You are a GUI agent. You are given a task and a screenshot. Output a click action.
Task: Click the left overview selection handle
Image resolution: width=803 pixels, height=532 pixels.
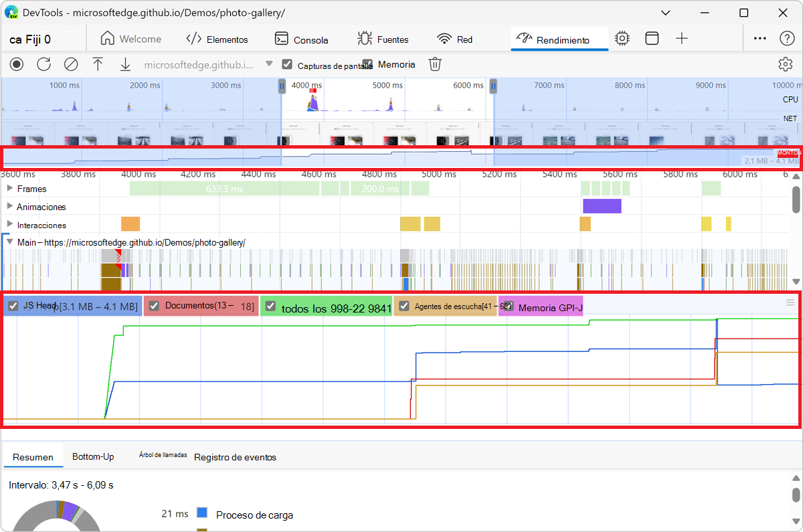tap(282, 86)
